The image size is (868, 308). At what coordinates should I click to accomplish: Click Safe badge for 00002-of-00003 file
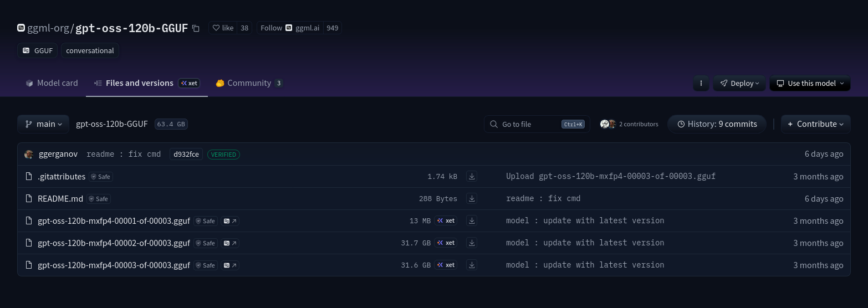206,243
